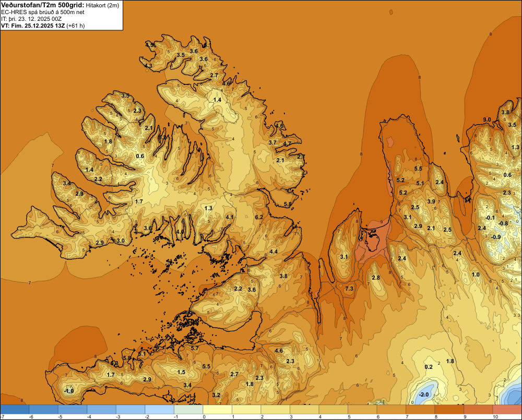Click the 3.0 temperature value
This screenshot has width=522, height=420.
(121, 241)
